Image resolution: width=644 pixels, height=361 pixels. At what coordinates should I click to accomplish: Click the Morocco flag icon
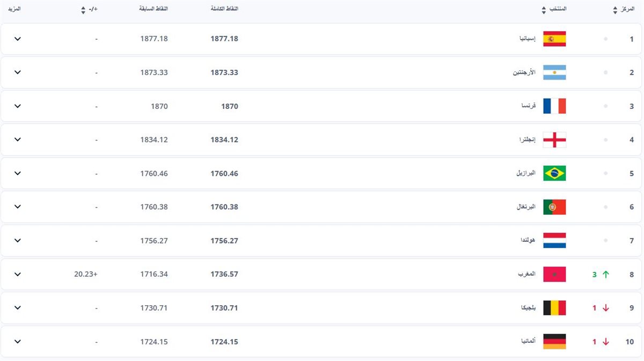554,274
